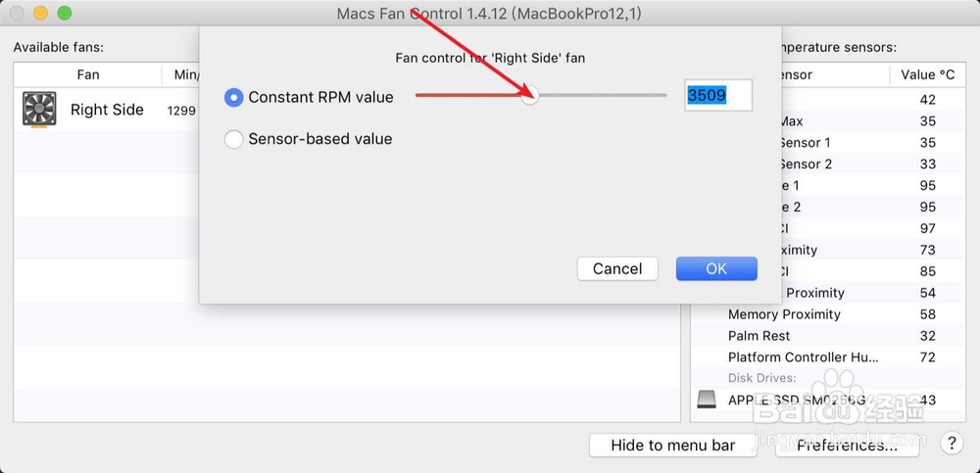Screen dimensions: 980x473
Task: Open help with the question mark button
Action: pyautogui.click(x=952, y=444)
